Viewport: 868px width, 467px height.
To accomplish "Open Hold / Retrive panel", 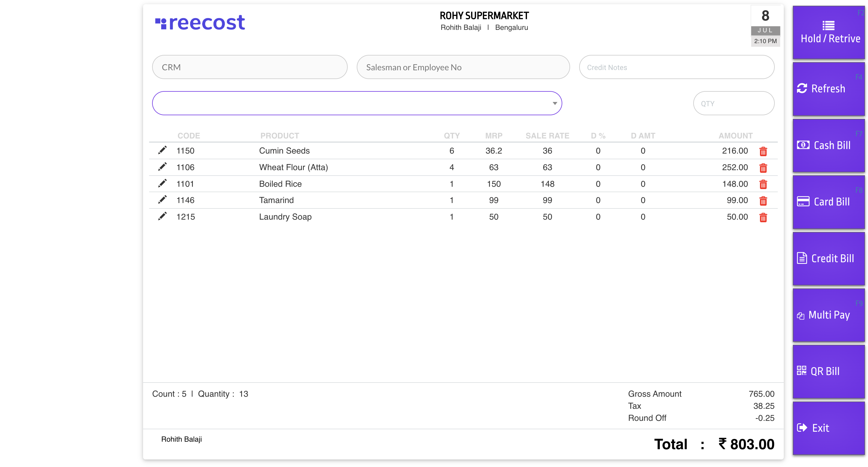I will tap(828, 32).
